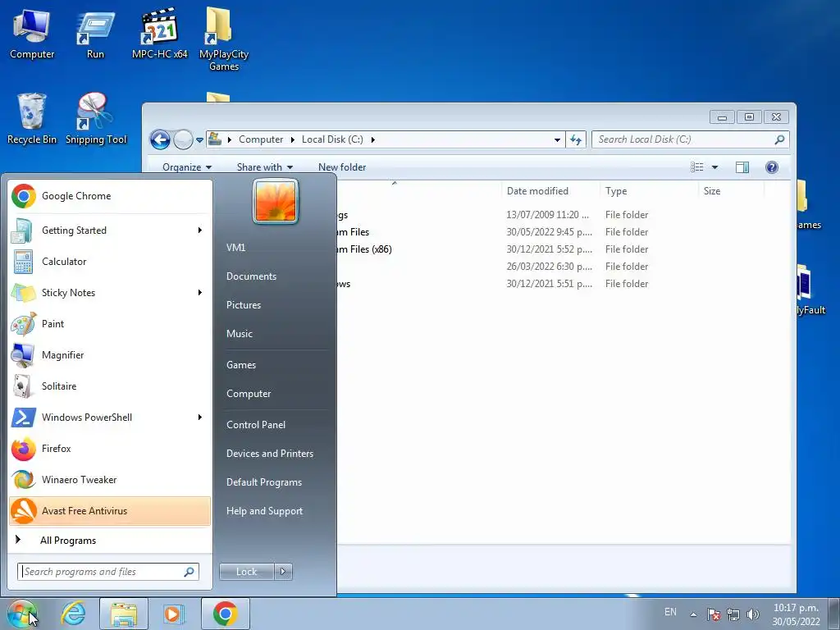This screenshot has width=840, height=630.
Task: Open Internet Explorer from the taskbar
Action: tap(73, 614)
